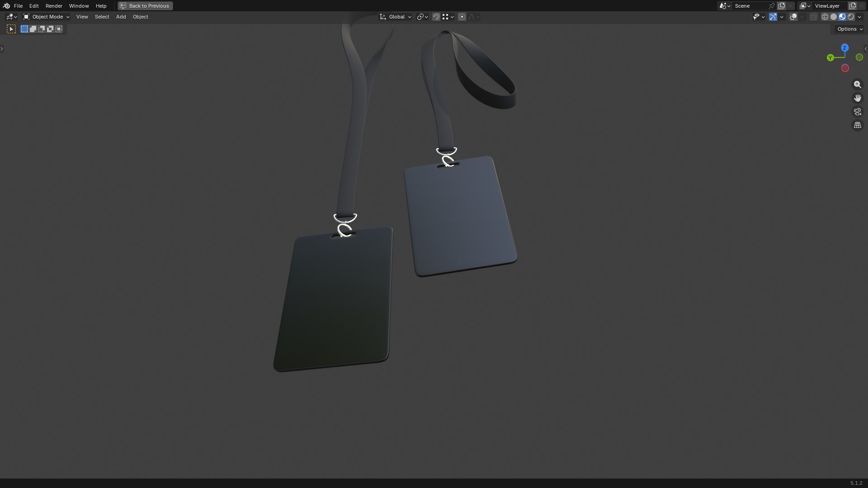Click the Move view hand icon

[858, 98]
